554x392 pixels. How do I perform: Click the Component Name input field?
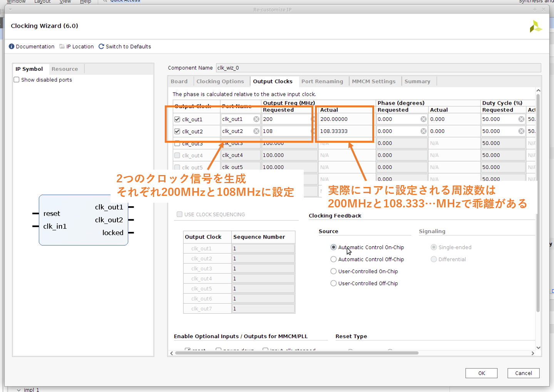coord(378,68)
